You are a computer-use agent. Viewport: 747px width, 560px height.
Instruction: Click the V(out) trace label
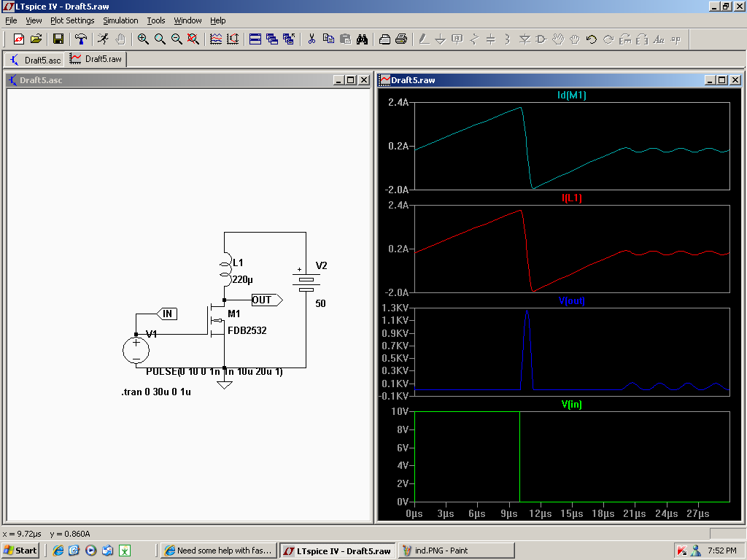point(572,300)
